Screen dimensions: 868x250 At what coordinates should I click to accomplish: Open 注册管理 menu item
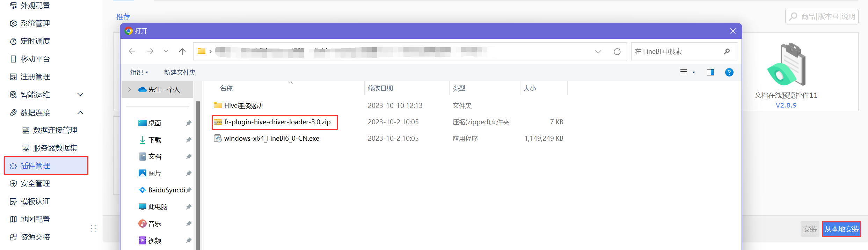click(35, 77)
